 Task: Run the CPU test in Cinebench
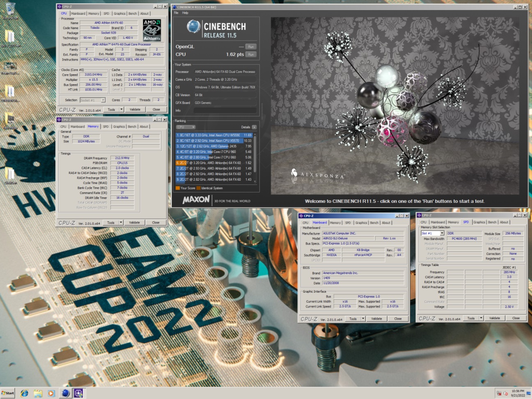pos(251,54)
